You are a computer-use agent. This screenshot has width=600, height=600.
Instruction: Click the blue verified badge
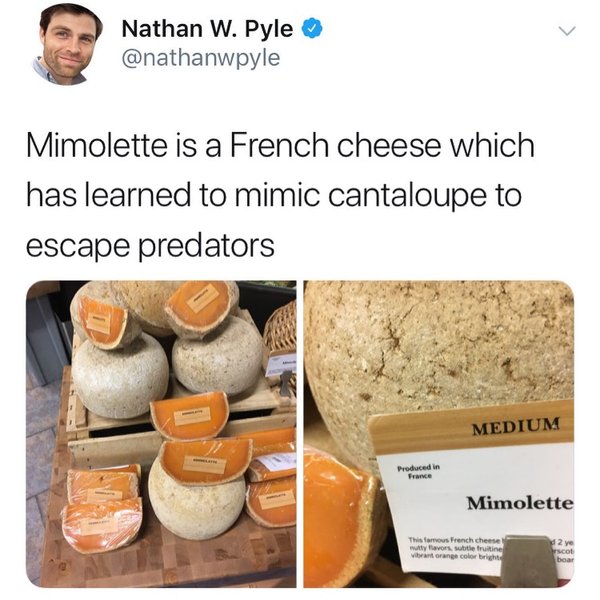click(313, 28)
